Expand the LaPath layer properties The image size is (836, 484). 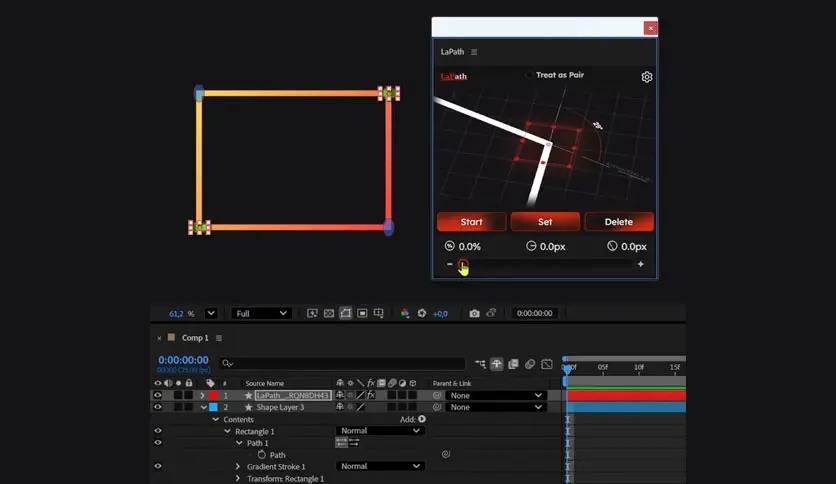tap(202, 396)
